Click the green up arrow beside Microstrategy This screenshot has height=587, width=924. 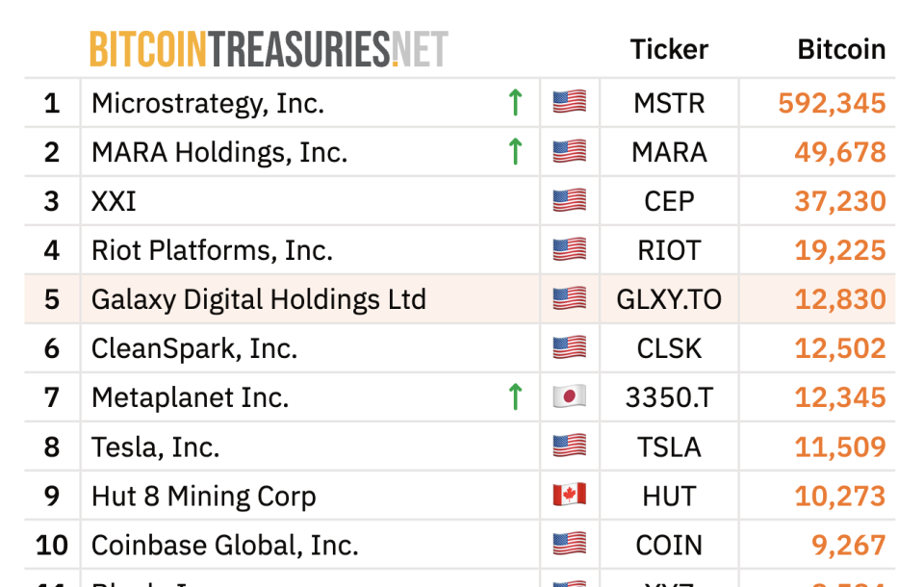click(x=515, y=103)
